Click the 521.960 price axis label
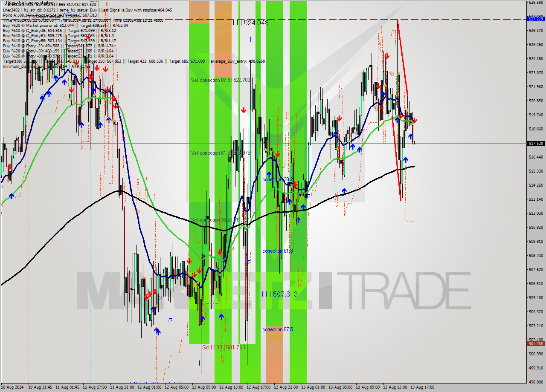The height and width of the screenshot is (392, 546). coord(536,86)
